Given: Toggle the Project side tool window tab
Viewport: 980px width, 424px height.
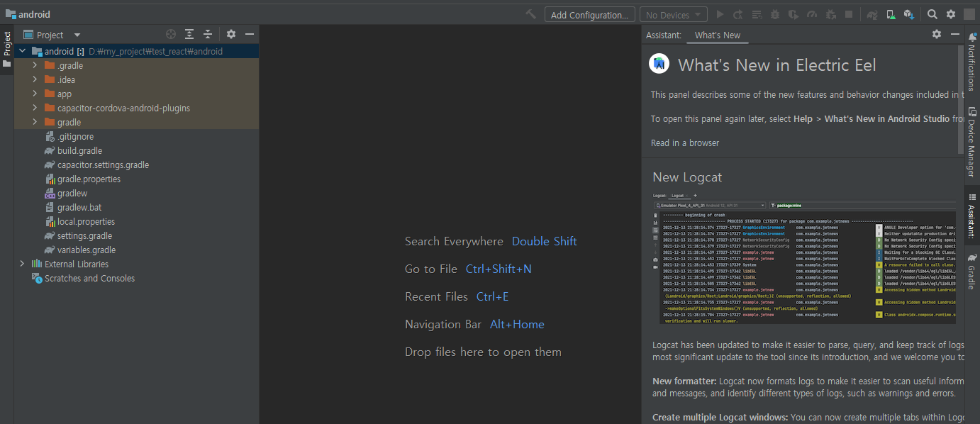Looking at the screenshot, I should click(7, 49).
